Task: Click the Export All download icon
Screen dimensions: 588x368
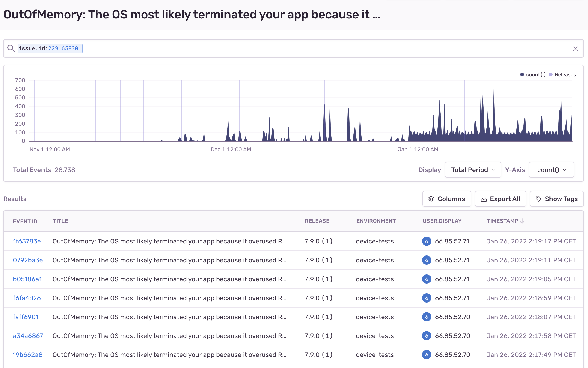Action: coord(484,199)
